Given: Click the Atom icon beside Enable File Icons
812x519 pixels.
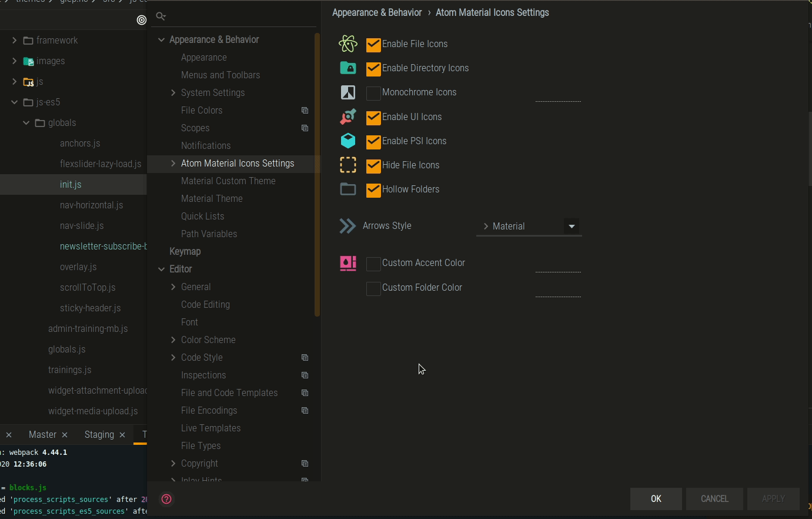Looking at the screenshot, I should (x=348, y=44).
